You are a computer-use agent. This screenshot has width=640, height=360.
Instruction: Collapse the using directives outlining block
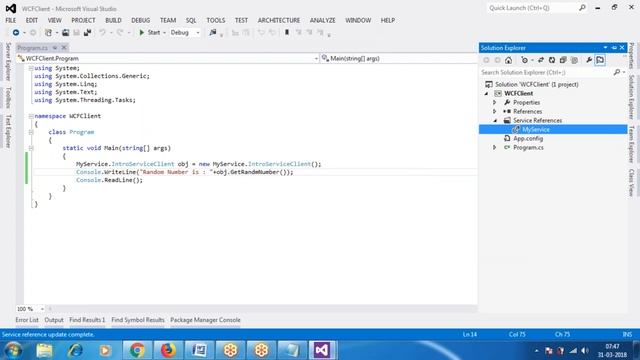pos(31,68)
